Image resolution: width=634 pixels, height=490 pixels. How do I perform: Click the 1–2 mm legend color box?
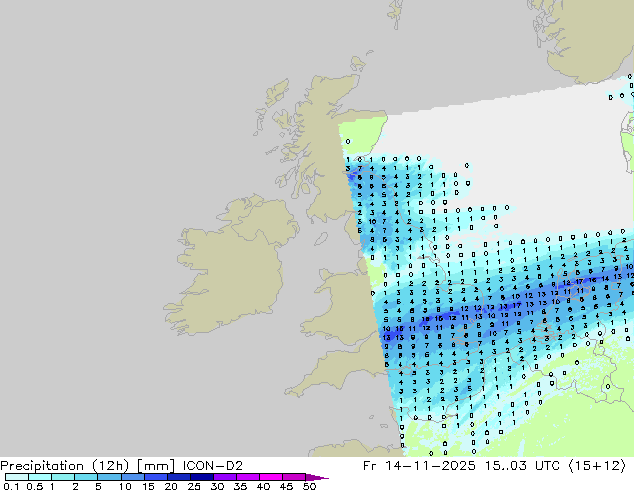pyautogui.click(x=63, y=477)
